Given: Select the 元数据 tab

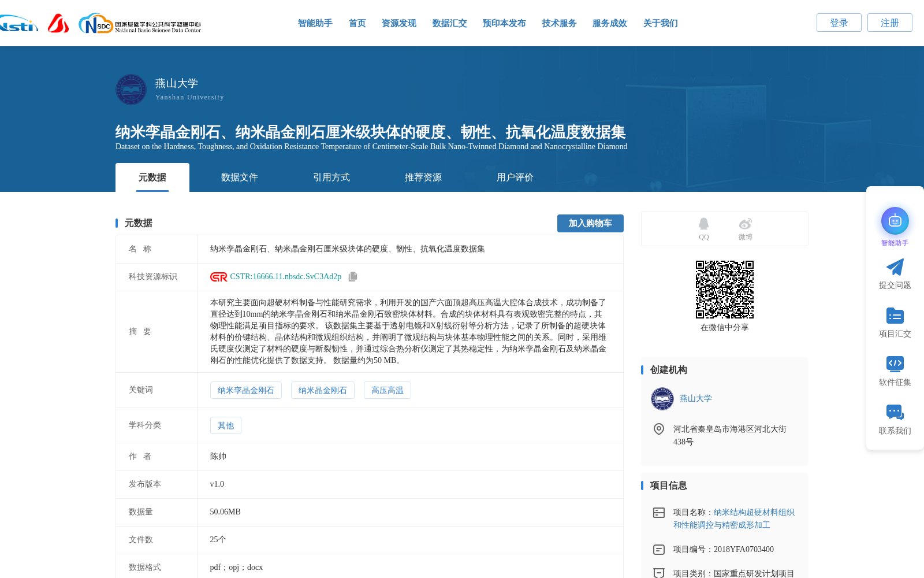Looking at the screenshot, I should coord(152,177).
